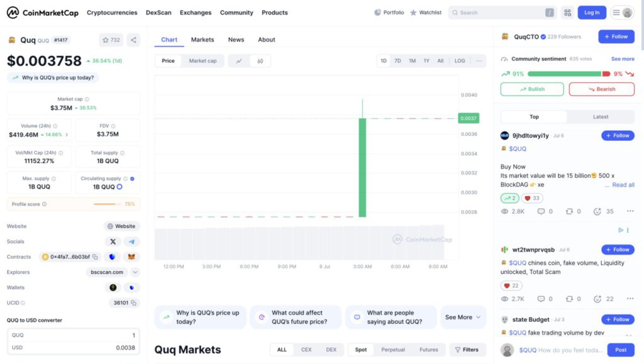Click the Filters funnel button
The height and width of the screenshot is (364, 644).
(x=467, y=350)
